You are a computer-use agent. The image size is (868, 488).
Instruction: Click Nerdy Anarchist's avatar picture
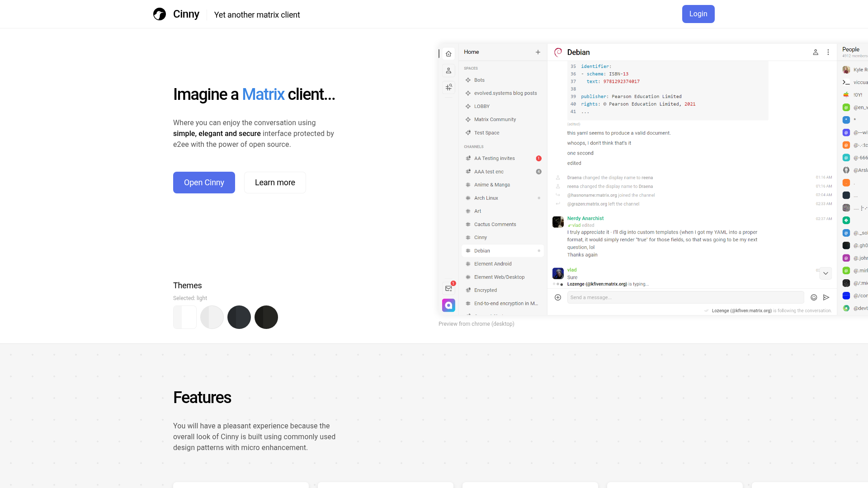[x=558, y=222]
